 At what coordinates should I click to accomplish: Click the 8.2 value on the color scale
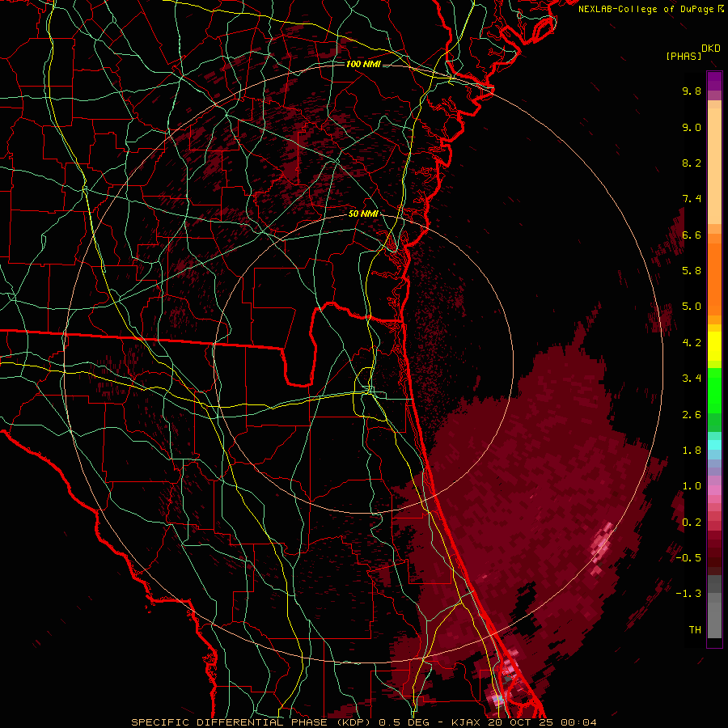[692, 163]
